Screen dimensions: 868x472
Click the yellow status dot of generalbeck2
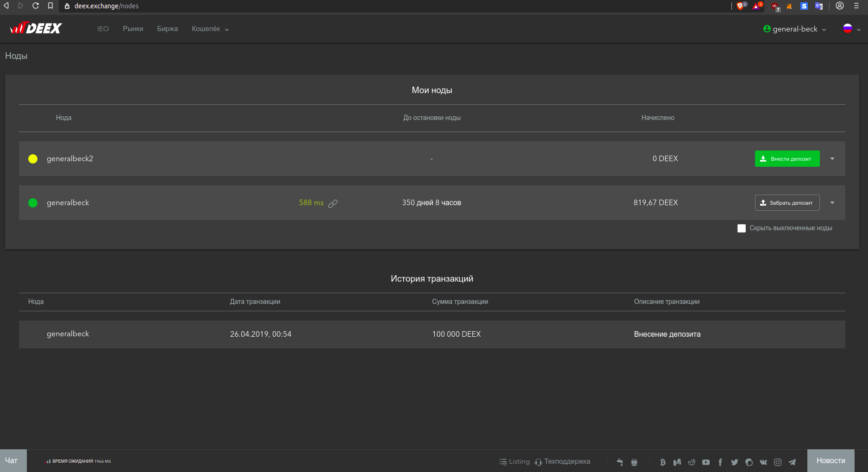(33, 159)
